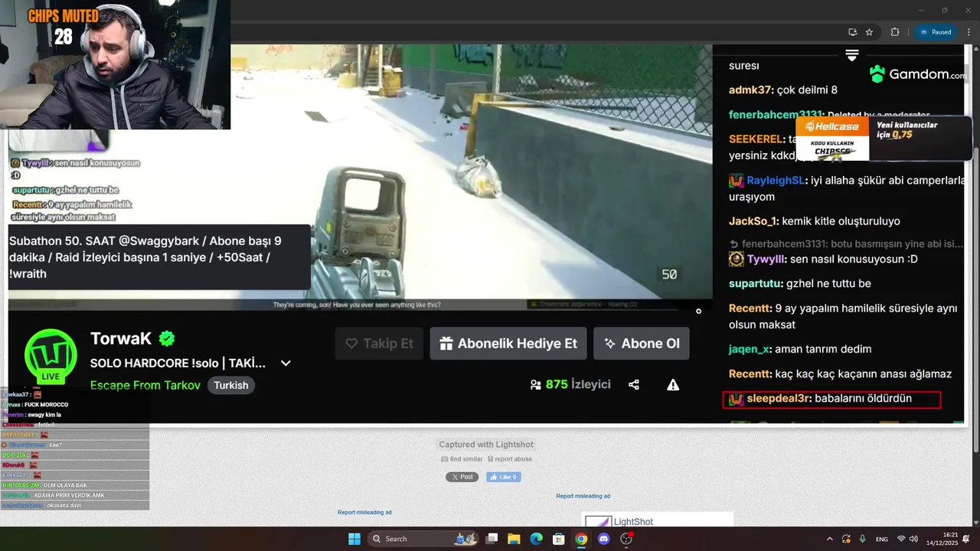Click the fenerbahcem3131 reply reference line

click(x=845, y=243)
